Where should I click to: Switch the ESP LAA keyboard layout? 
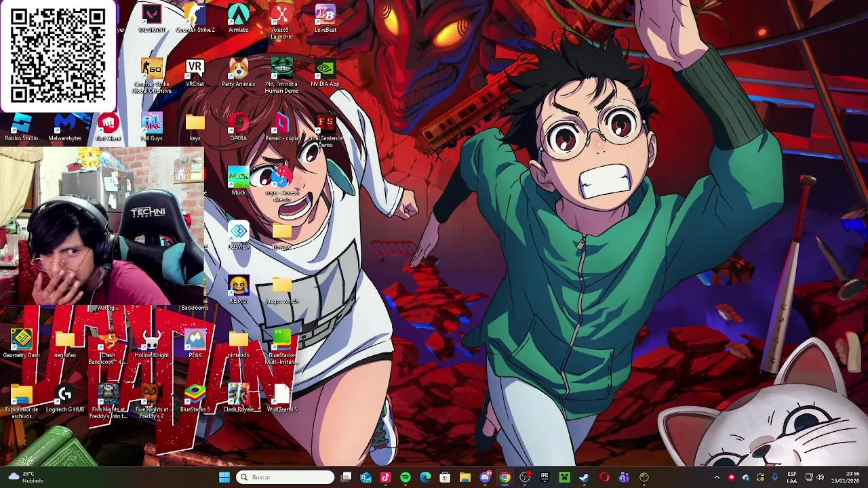click(x=792, y=477)
